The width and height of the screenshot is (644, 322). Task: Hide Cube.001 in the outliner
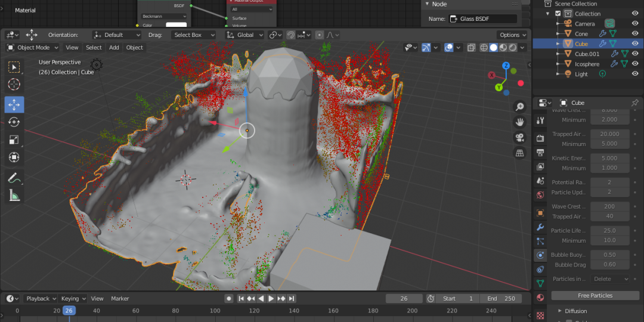coord(635,54)
